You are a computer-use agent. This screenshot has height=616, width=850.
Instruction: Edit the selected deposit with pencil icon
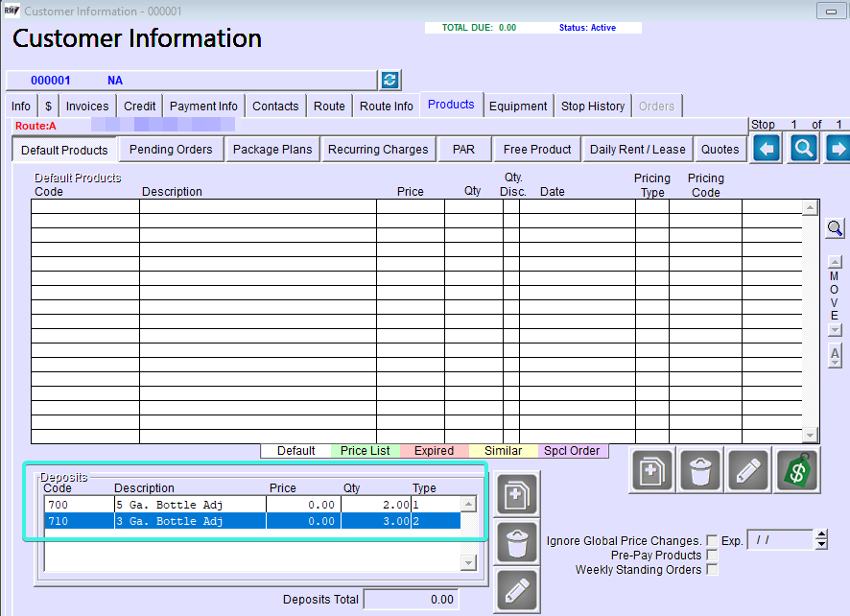click(516, 591)
